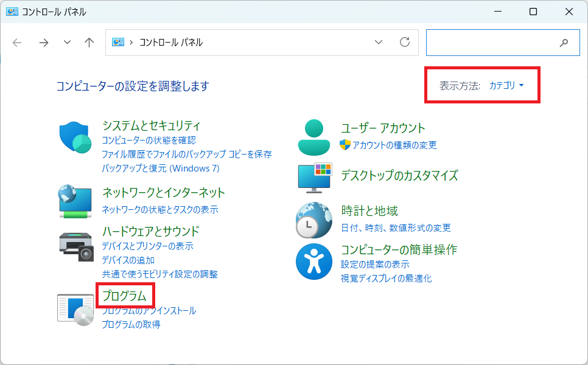The height and width of the screenshot is (365, 588).
Task: Click コントロール パネル in the address breadcrumb
Action: tap(171, 43)
